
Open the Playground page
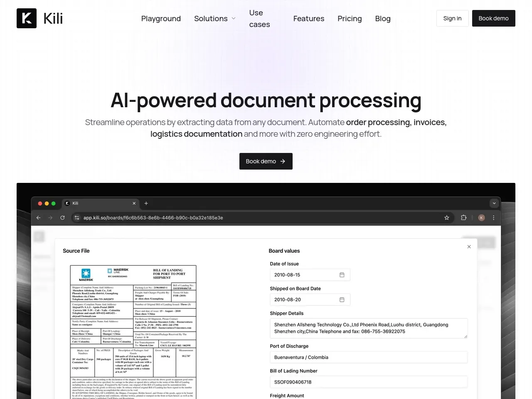coord(161,19)
